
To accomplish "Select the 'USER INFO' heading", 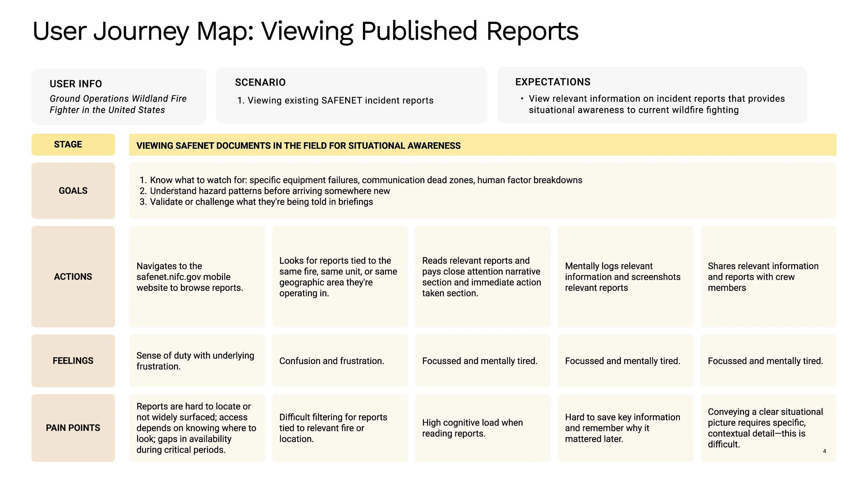I will [x=76, y=84].
